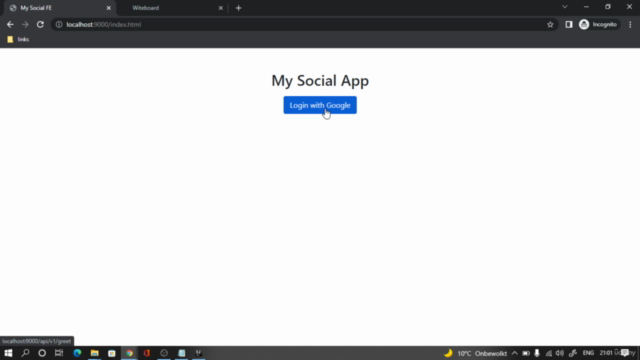Image resolution: width=640 pixels, height=360 pixels.
Task: Reload the page with the refresh icon
Action: [40, 24]
